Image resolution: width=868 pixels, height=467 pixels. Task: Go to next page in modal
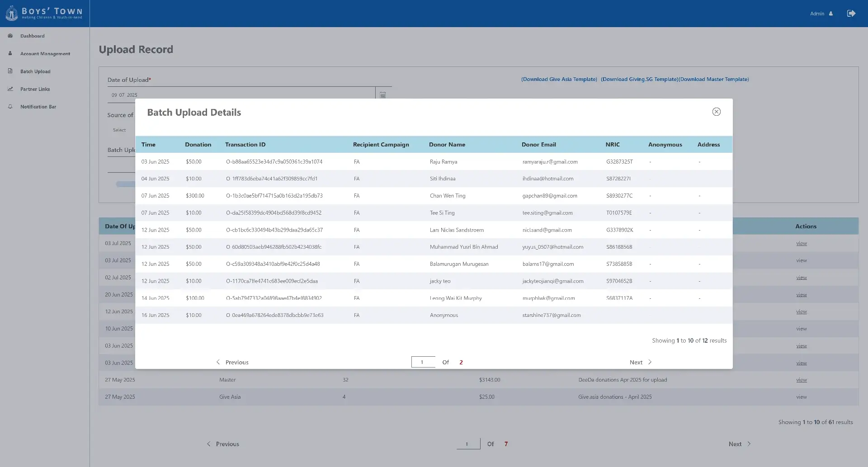640,362
